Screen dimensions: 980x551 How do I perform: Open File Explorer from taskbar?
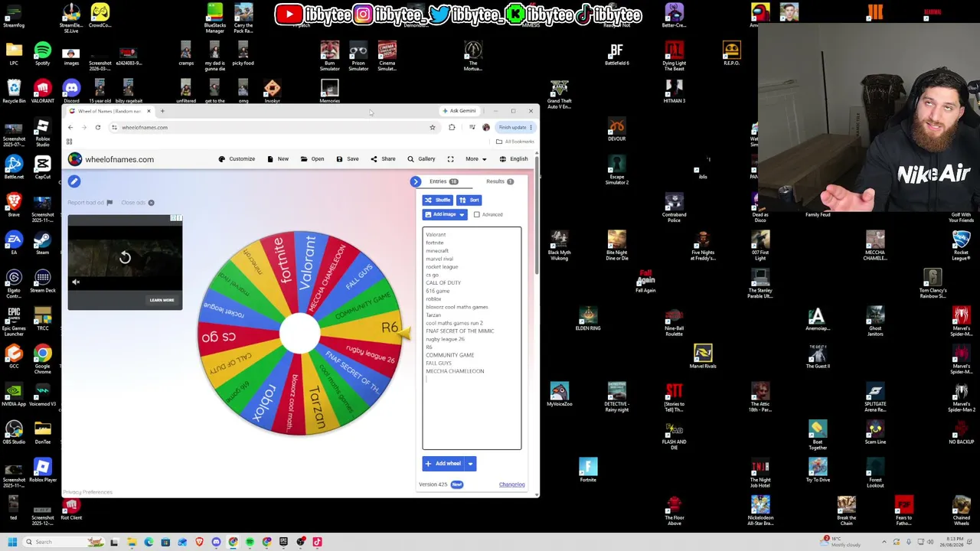132,542
